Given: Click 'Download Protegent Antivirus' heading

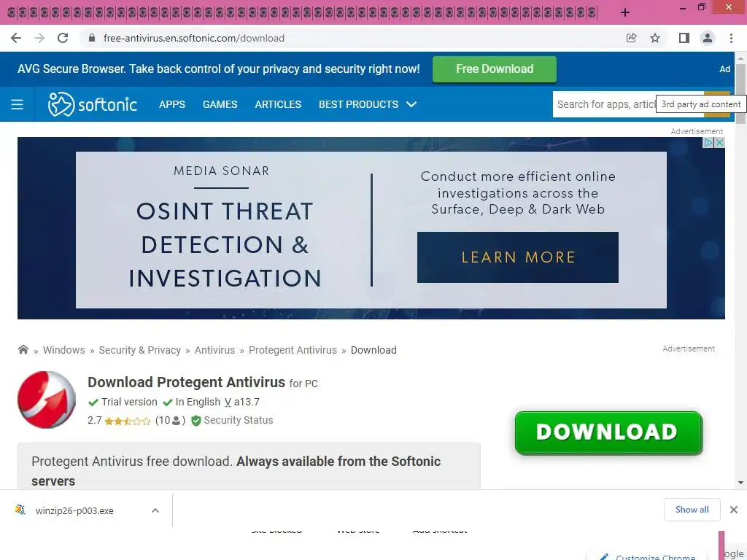Looking at the screenshot, I should tap(186, 382).
